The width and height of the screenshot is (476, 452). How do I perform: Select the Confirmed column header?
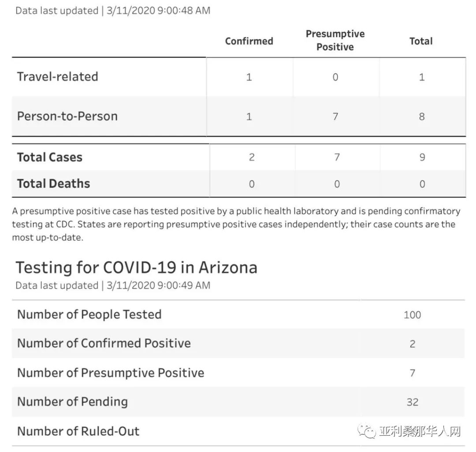pos(249,41)
